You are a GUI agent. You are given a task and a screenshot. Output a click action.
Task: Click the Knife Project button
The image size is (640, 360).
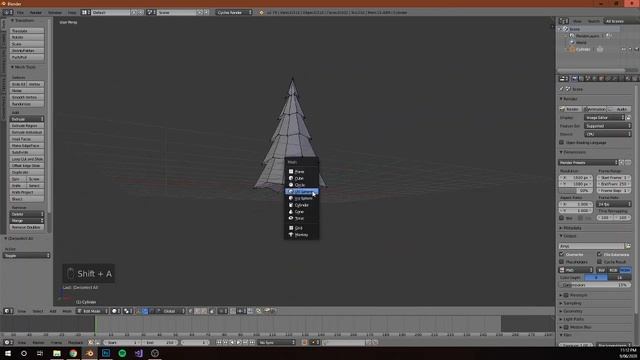click(27, 192)
